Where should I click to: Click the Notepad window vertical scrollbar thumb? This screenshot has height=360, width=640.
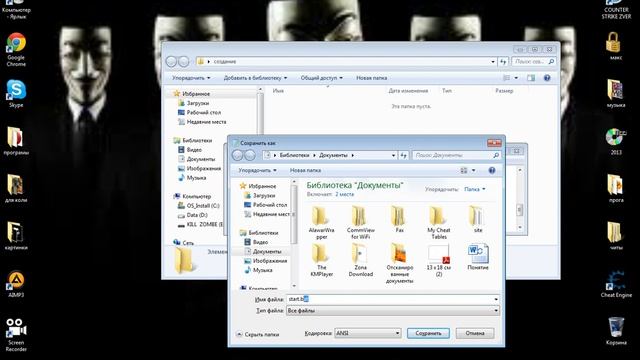pyautogui.click(x=520, y=209)
